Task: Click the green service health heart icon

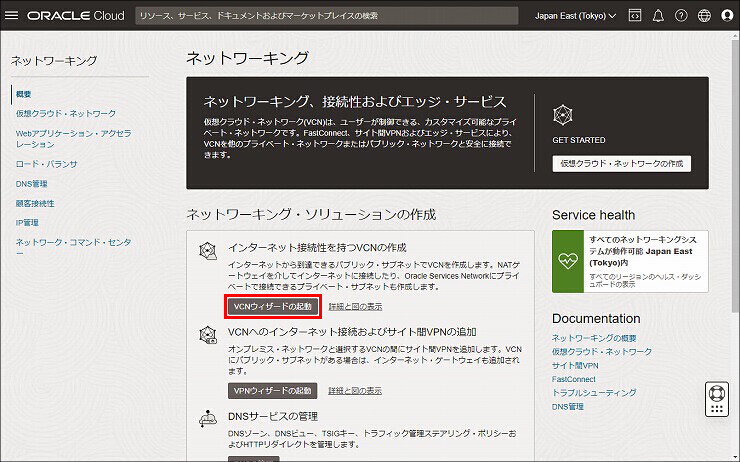Action: click(568, 261)
